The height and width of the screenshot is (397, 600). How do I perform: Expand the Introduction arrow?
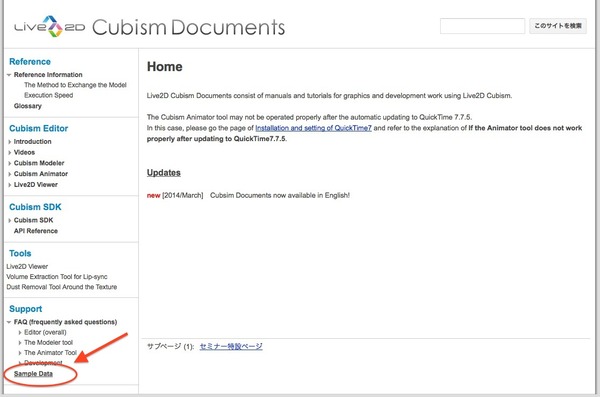tap(9, 142)
